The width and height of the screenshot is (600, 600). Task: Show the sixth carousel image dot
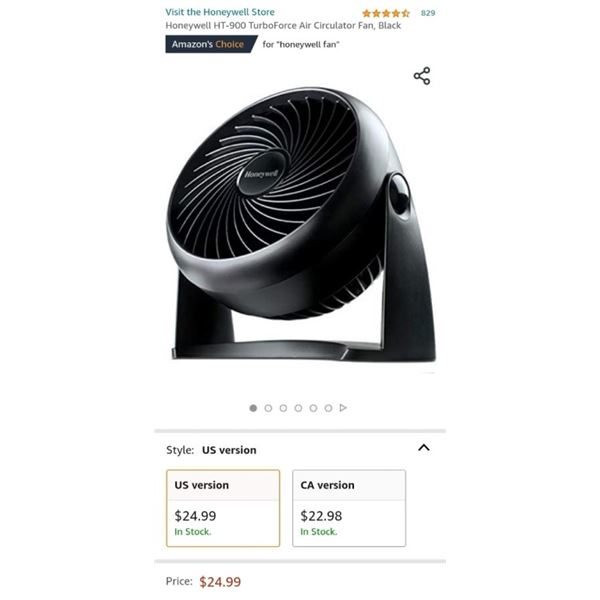[x=328, y=408]
